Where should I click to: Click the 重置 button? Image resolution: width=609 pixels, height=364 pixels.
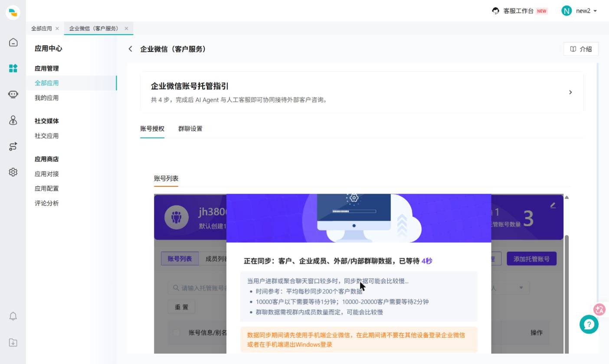pos(182,307)
